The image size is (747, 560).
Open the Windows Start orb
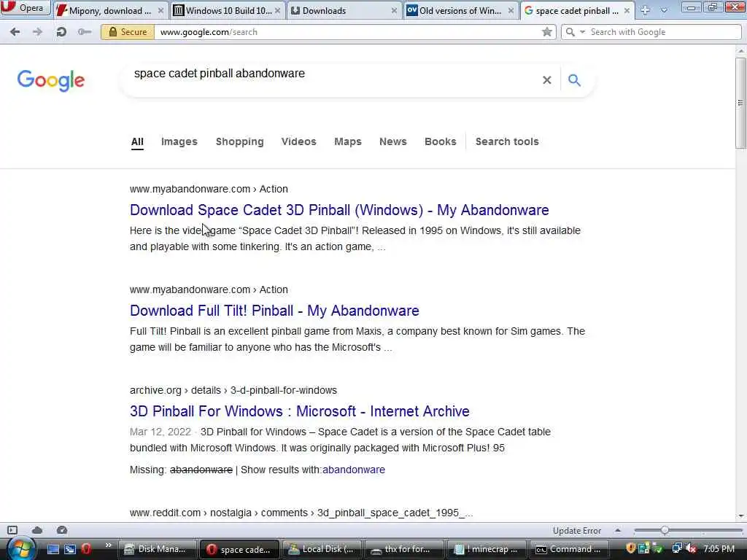[20, 548]
